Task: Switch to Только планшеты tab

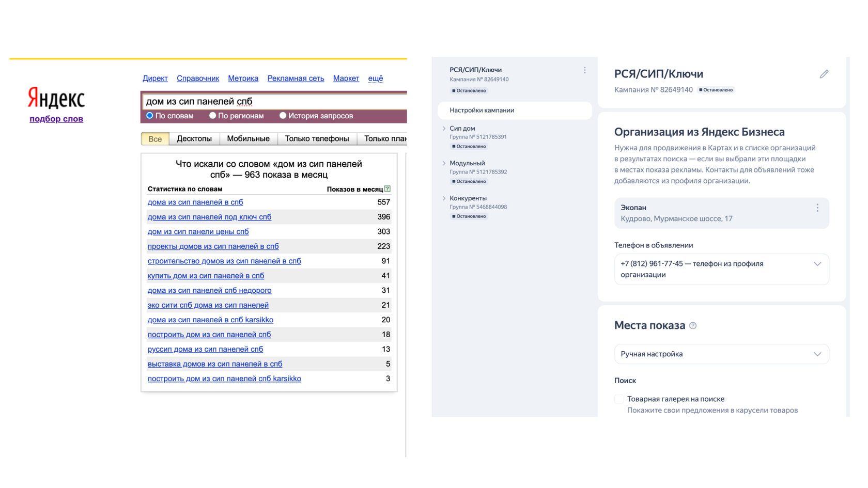Action: 382,139
